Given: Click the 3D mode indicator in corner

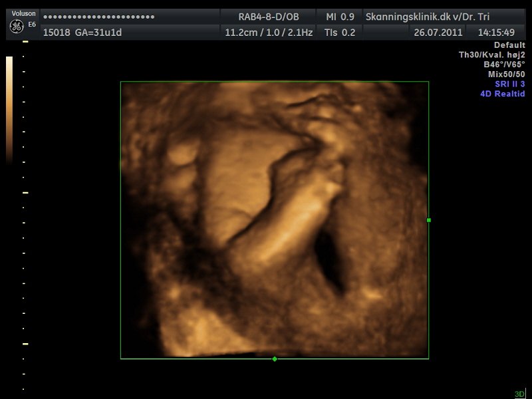Looking at the screenshot, I should click(519, 394).
